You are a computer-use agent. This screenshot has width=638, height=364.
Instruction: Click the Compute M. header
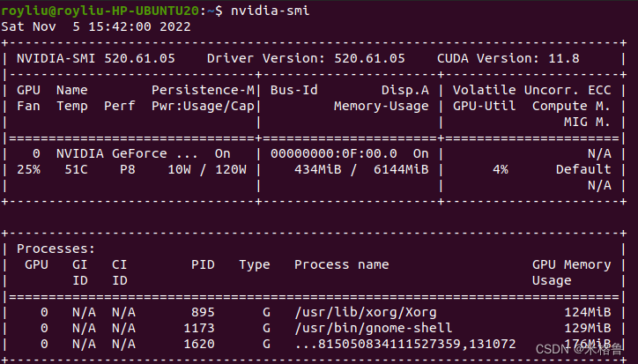(571, 107)
